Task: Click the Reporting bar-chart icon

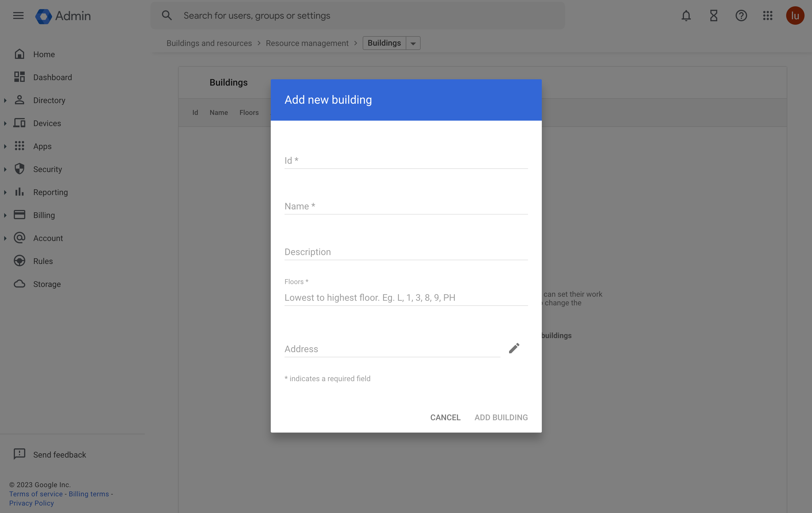Action: 20,192
